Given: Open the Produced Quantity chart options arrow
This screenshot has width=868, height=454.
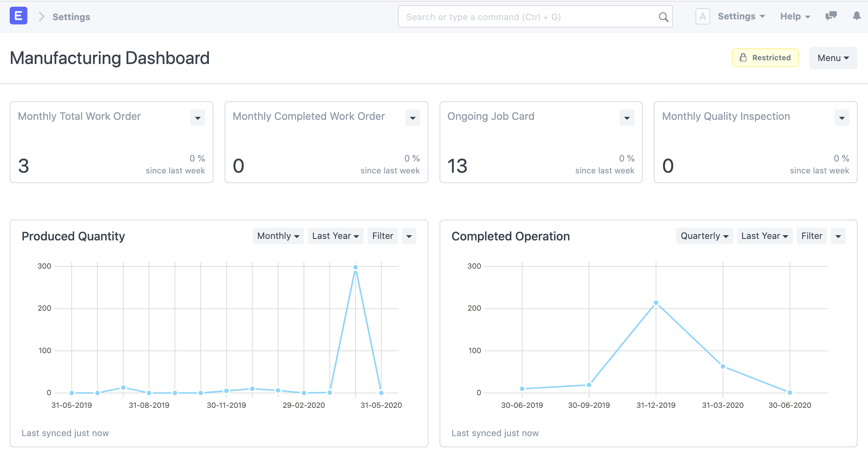Looking at the screenshot, I should click(409, 236).
